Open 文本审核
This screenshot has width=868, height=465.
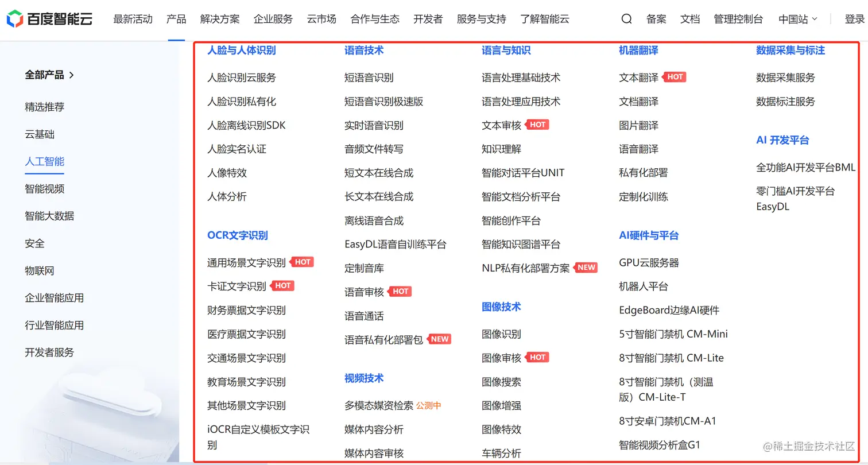[501, 125]
